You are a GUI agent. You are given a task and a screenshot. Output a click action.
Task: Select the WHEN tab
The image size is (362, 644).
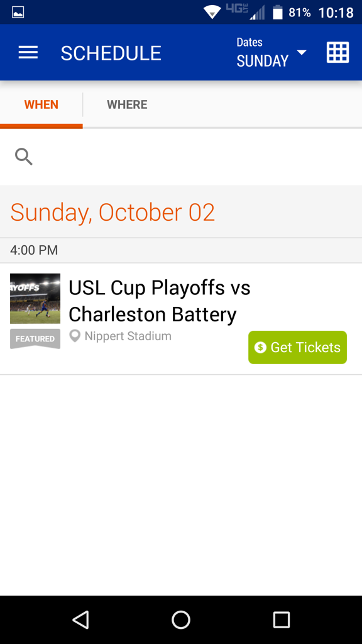pyautogui.click(x=41, y=104)
